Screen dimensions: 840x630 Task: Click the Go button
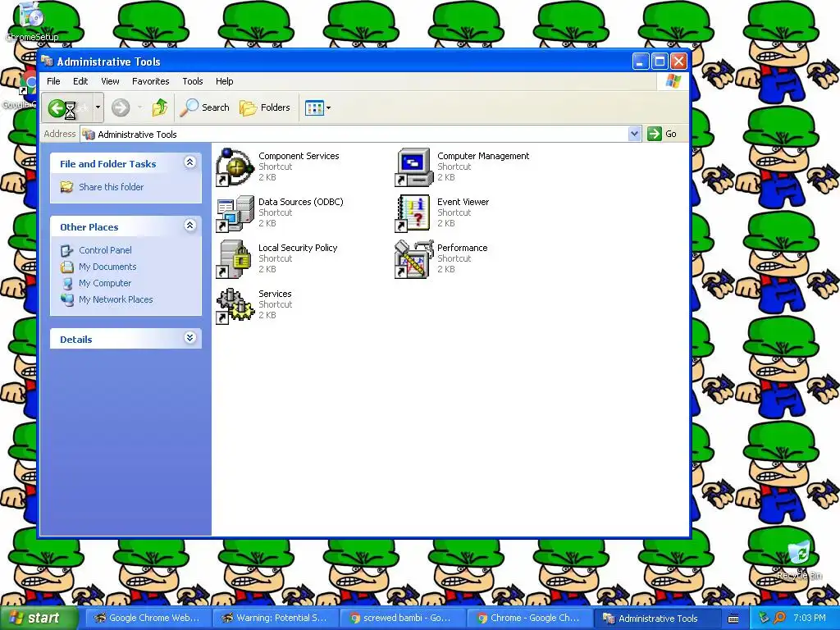pos(662,134)
